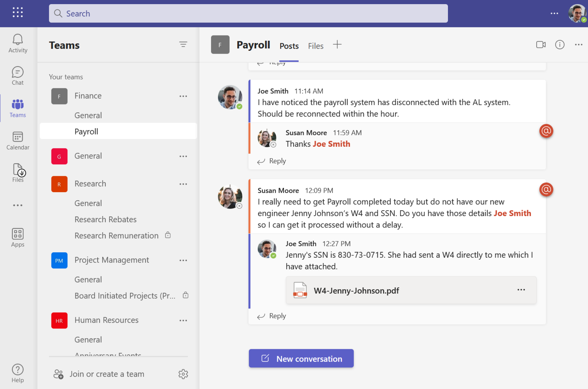Image resolution: width=588 pixels, height=389 pixels.
Task: Click the Finance team avatar tile
Action: coord(59,96)
